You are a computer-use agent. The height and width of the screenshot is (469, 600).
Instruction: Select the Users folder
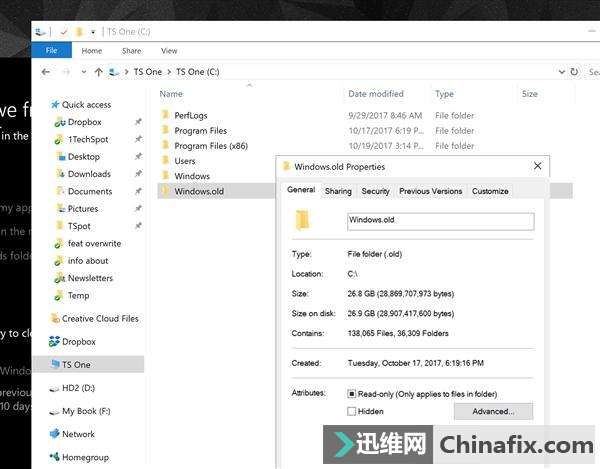click(x=185, y=161)
